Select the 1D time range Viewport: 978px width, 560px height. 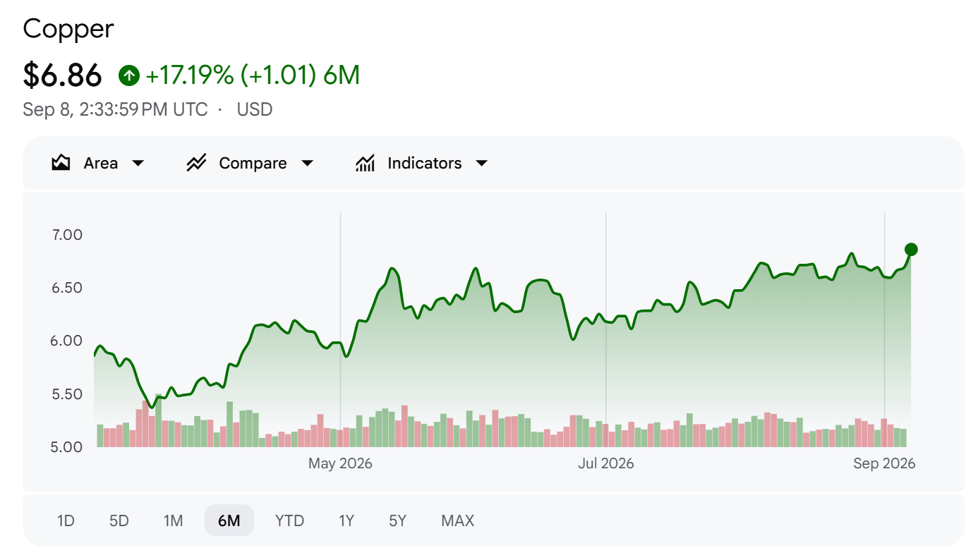click(x=66, y=521)
